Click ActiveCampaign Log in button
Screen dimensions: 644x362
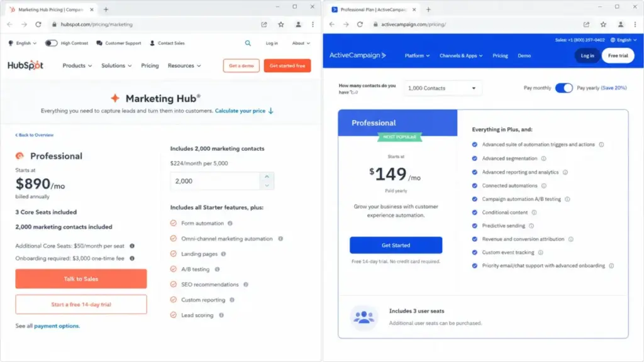(x=587, y=55)
